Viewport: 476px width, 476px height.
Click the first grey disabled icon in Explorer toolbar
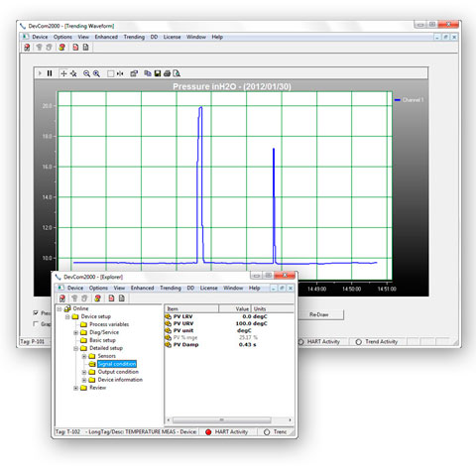coord(74,298)
